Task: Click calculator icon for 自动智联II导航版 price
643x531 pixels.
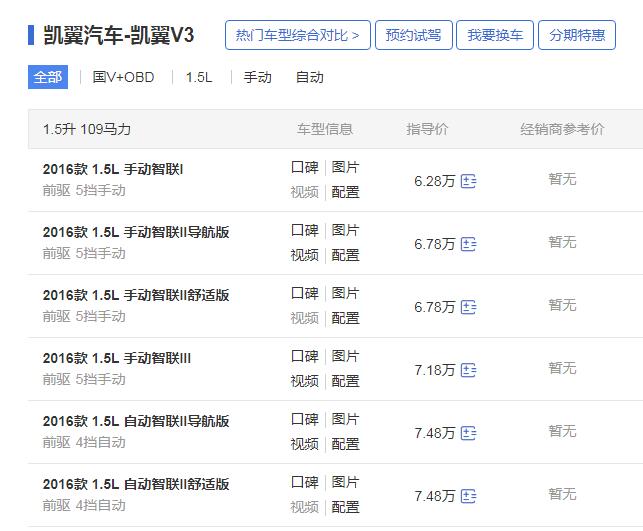Action: tap(468, 433)
